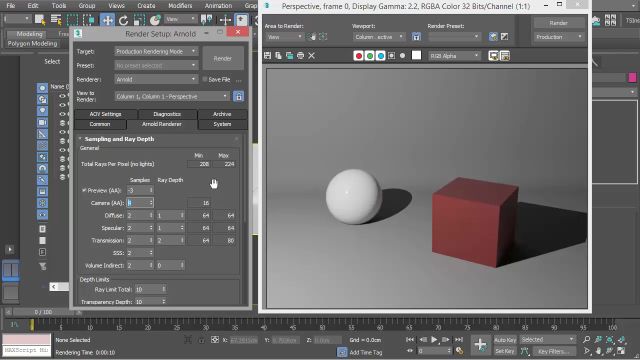
Task: Switch to the AOV Settings tab
Action: (105, 114)
